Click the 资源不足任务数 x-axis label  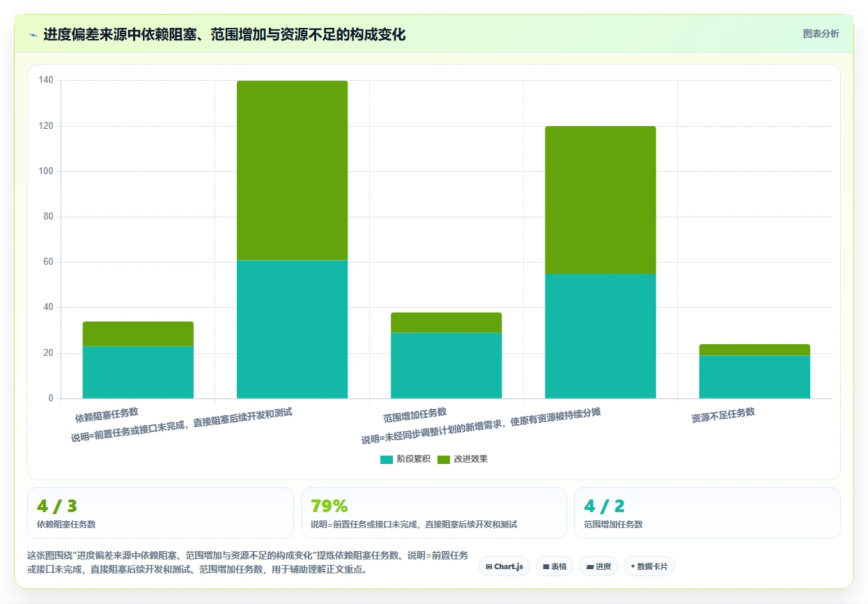[x=723, y=415]
